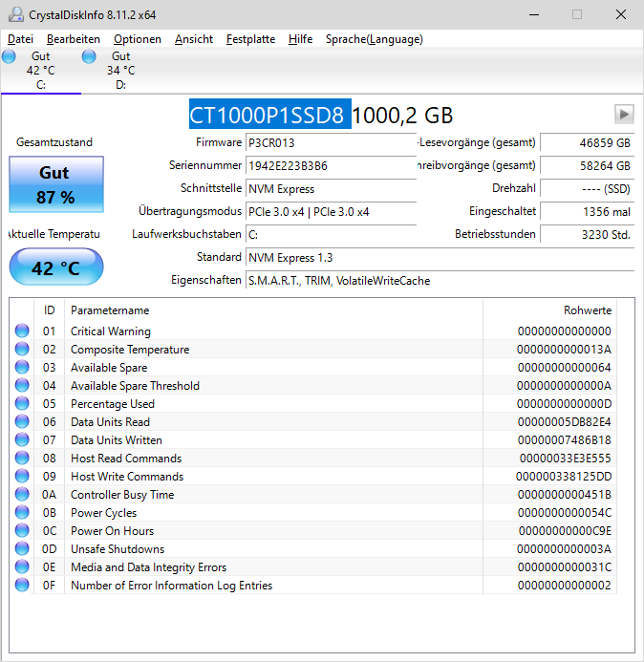Select the Percentage Used parameter name

pos(113,404)
